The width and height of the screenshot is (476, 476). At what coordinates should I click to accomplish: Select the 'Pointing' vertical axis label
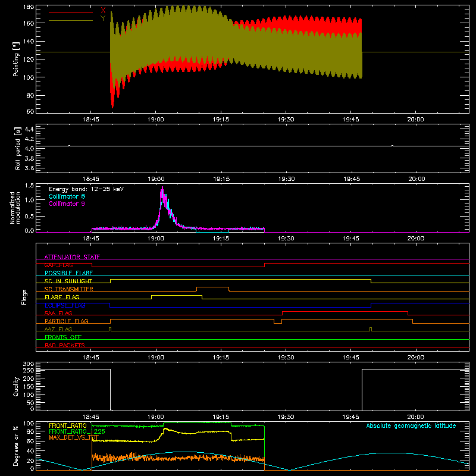point(16,59)
